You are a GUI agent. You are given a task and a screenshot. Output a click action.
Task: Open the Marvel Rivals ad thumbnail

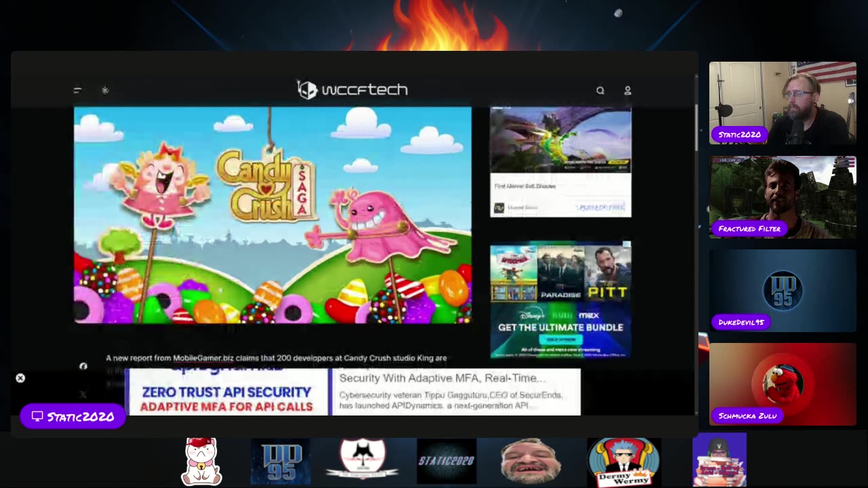click(x=561, y=141)
